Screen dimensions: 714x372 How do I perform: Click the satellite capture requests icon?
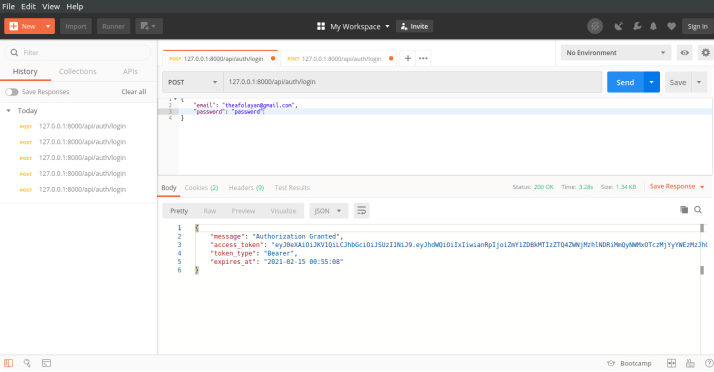618,26
